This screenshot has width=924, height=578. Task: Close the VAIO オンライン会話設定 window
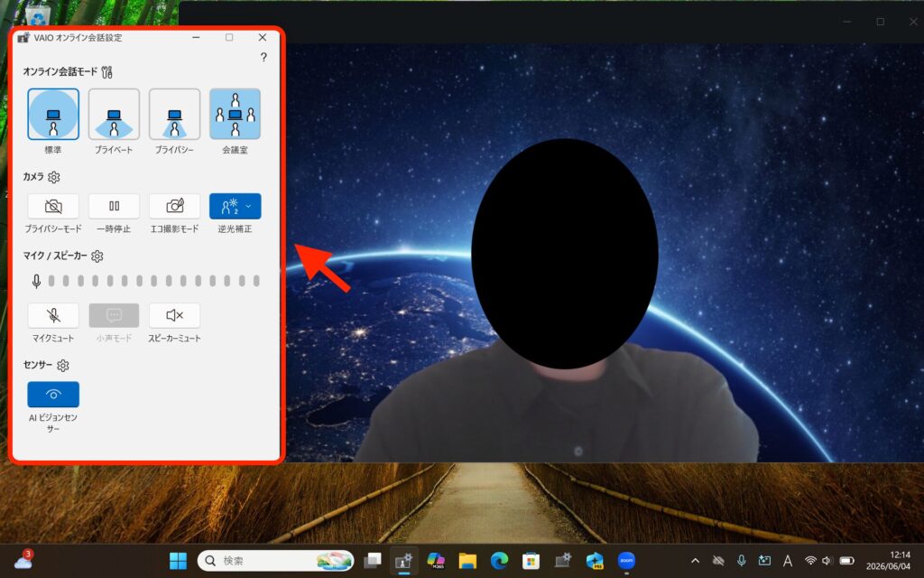[263, 37]
